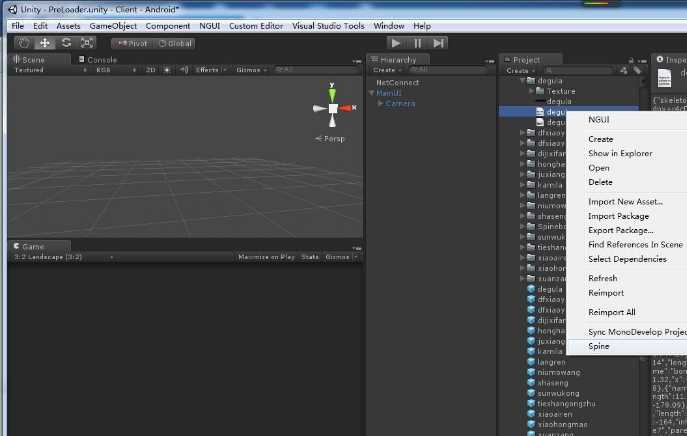
Task: Choose Spine from the context menu
Action: click(x=598, y=346)
